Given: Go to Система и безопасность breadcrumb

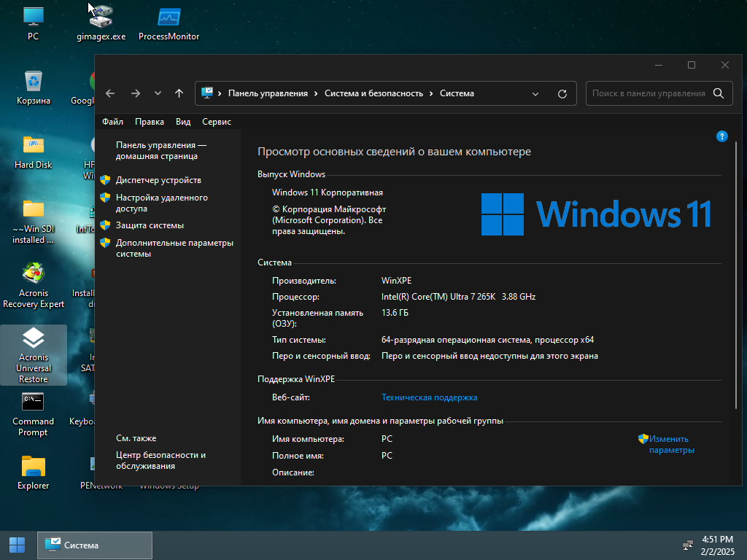Looking at the screenshot, I should [x=373, y=93].
